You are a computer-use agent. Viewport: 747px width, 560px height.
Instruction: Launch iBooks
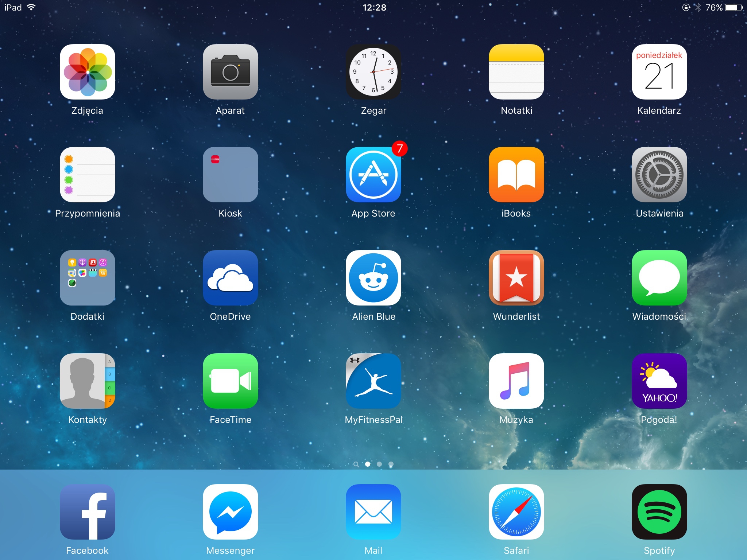coord(516,175)
